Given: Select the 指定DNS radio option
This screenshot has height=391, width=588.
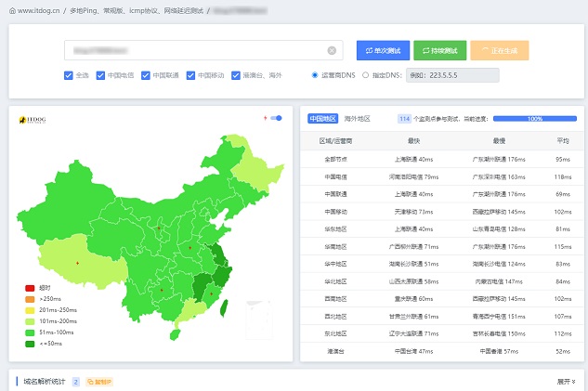Looking at the screenshot, I should tap(366, 75).
